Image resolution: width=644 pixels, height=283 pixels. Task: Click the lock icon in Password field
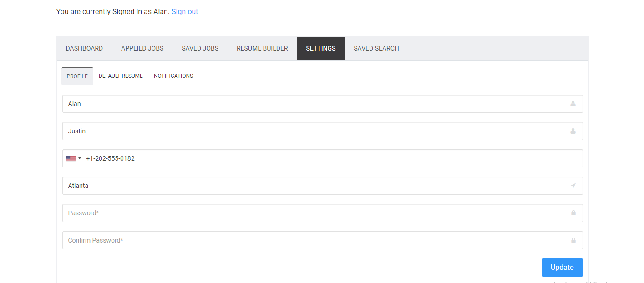pos(573,213)
